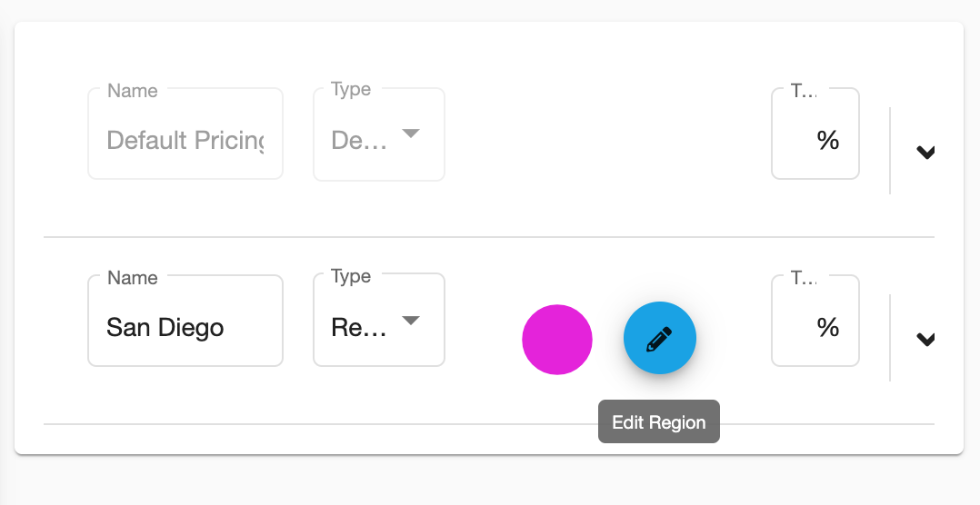Click the triangle arrow in San Diego's Type
The width and height of the screenshot is (980, 505).
411,321
